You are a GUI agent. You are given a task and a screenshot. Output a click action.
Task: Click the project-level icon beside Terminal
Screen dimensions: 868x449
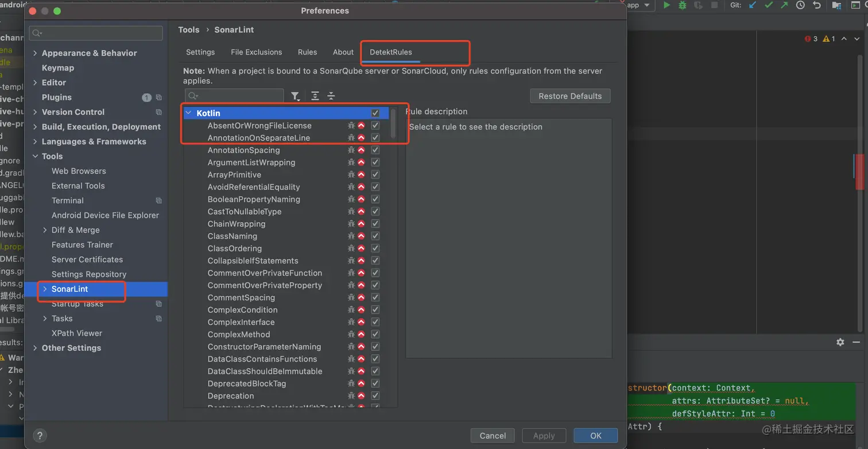pos(159,200)
